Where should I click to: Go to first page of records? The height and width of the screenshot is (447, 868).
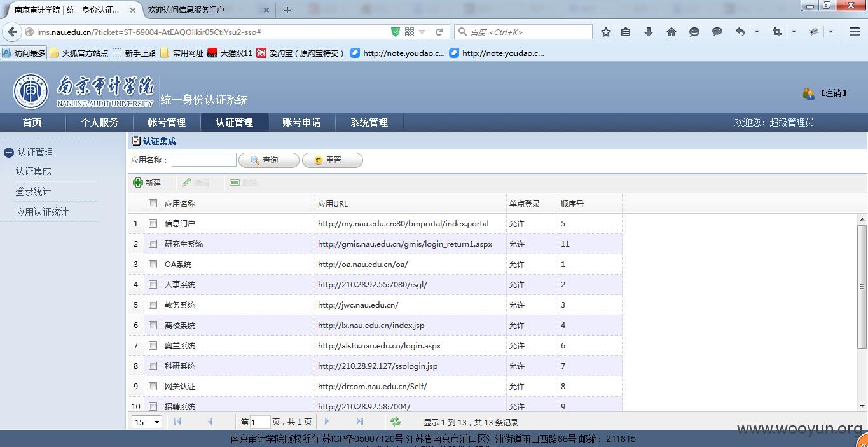(x=177, y=422)
